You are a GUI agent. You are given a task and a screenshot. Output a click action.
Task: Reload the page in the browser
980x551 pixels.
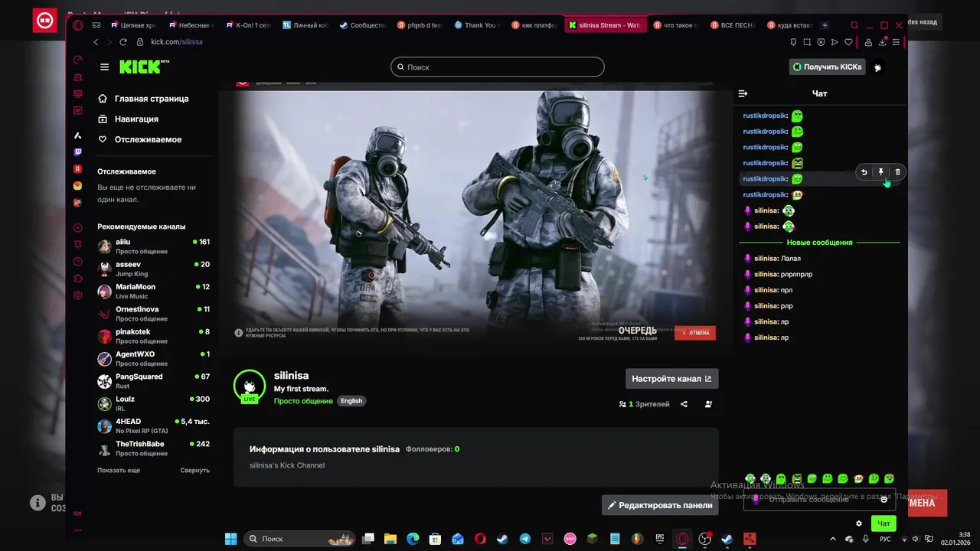122,42
